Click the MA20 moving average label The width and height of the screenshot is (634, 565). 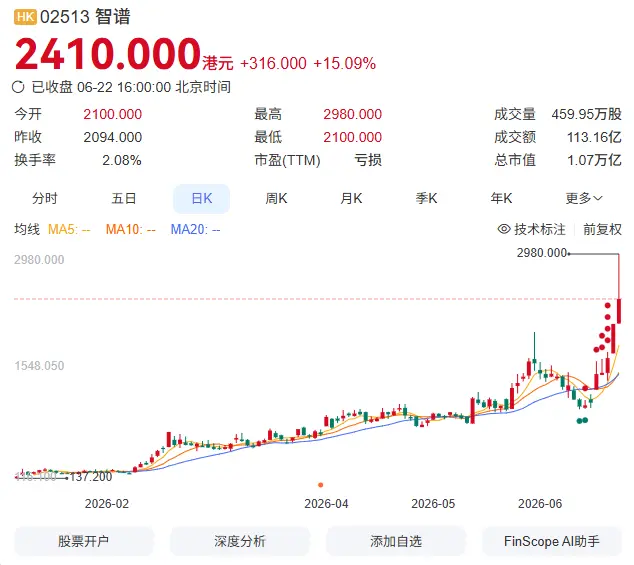[195, 229]
